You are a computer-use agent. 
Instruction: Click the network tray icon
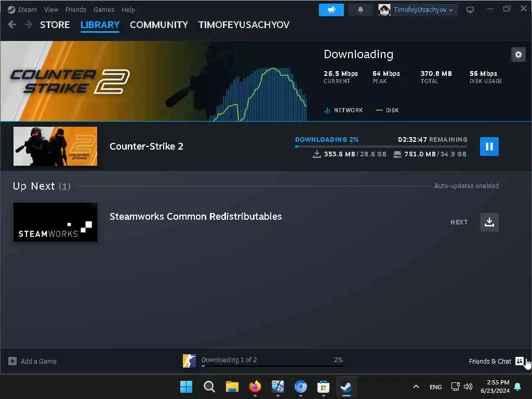point(455,387)
